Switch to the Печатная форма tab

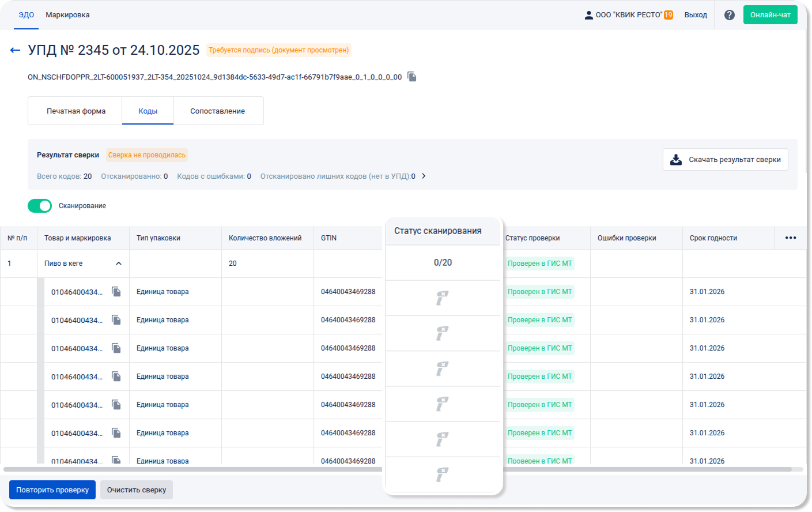[x=75, y=111]
